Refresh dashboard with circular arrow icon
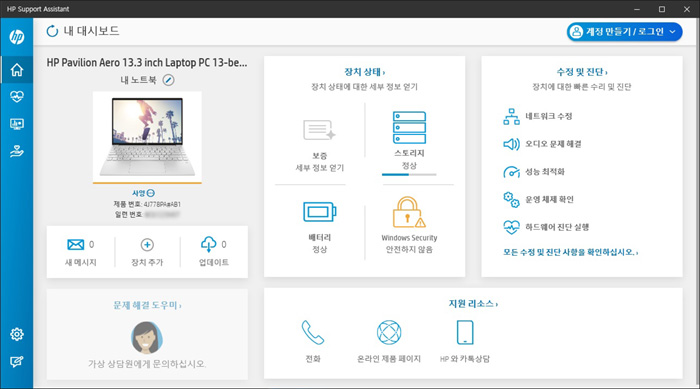The image size is (700, 389). tap(52, 31)
